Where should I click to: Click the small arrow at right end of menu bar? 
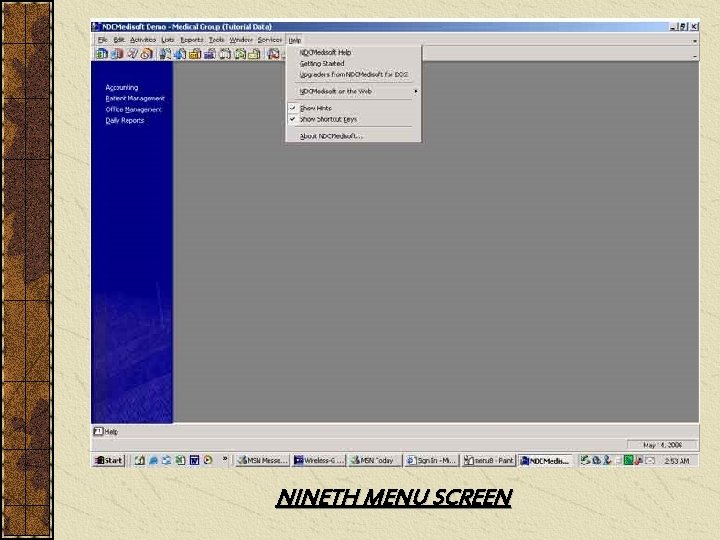(695, 41)
